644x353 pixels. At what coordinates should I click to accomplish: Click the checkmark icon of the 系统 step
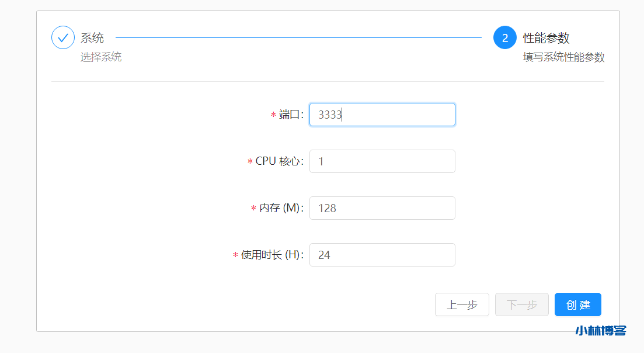pyautogui.click(x=63, y=37)
